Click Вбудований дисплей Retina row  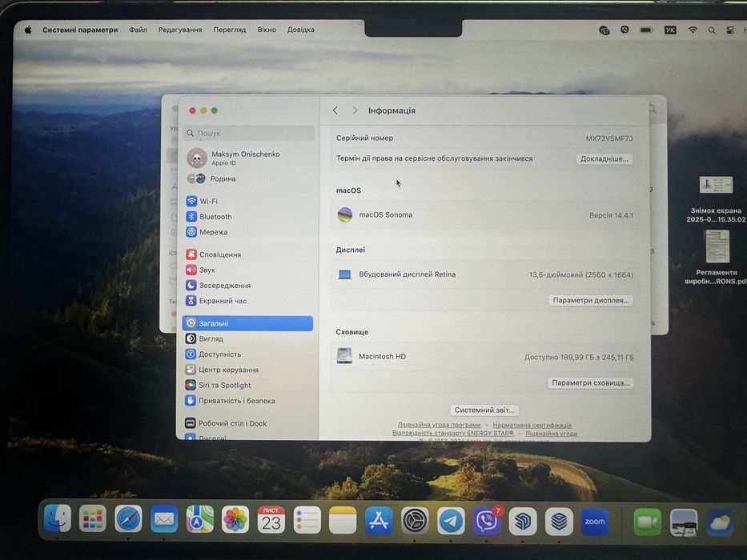point(484,274)
